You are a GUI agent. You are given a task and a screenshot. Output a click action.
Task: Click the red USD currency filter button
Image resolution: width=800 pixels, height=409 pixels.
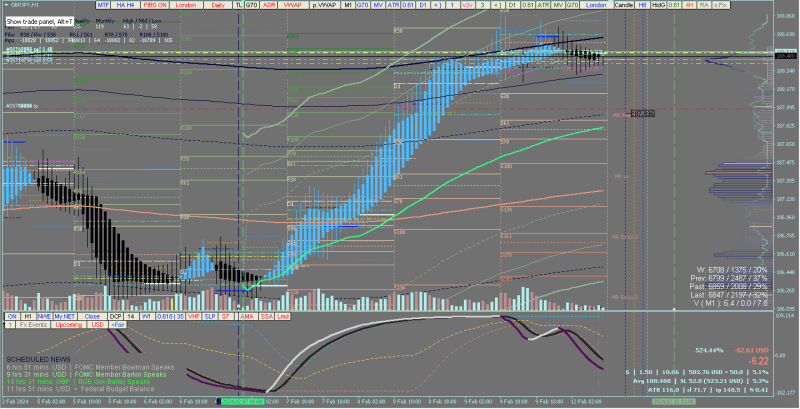pyautogui.click(x=97, y=325)
